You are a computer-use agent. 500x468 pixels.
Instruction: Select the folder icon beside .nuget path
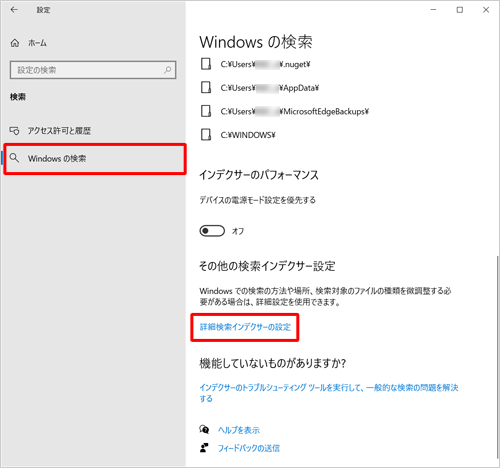(x=206, y=64)
